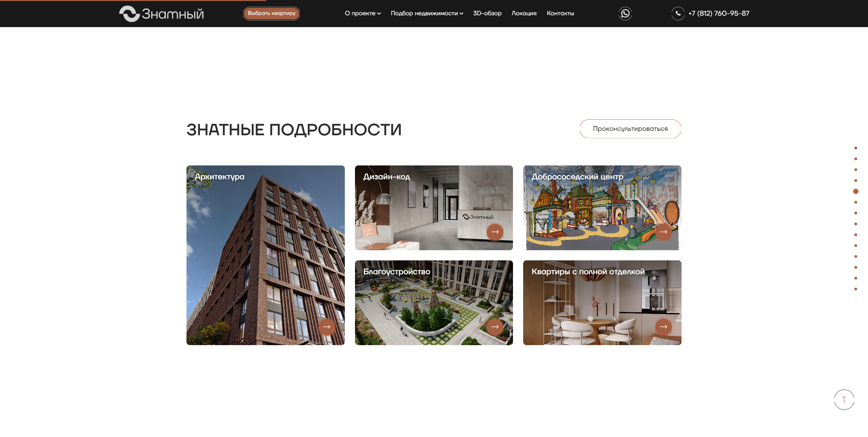Click the phone call icon
Screen dimensions: 868x437
pyautogui.click(x=678, y=14)
